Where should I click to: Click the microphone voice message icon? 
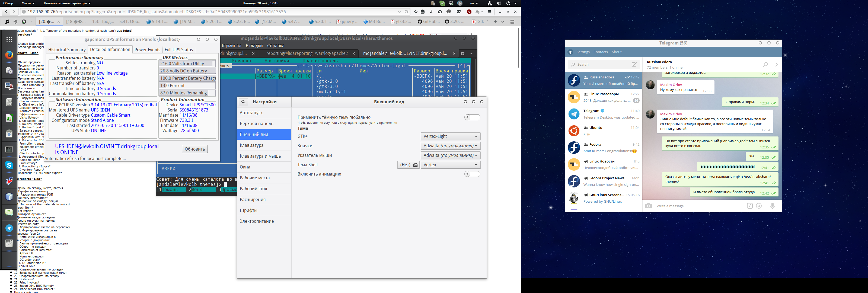(773, 206)
